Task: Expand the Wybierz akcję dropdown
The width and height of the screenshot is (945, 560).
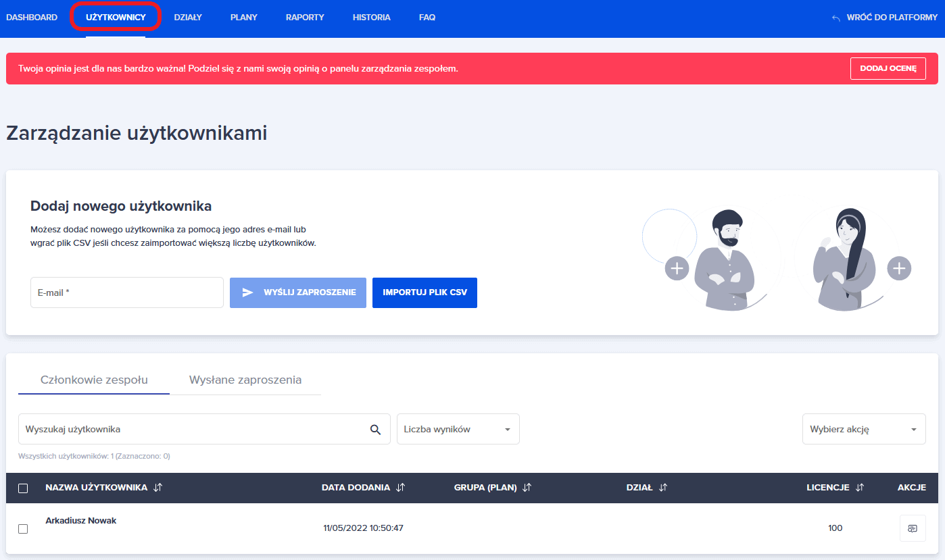Action: [x=863, y=429]
